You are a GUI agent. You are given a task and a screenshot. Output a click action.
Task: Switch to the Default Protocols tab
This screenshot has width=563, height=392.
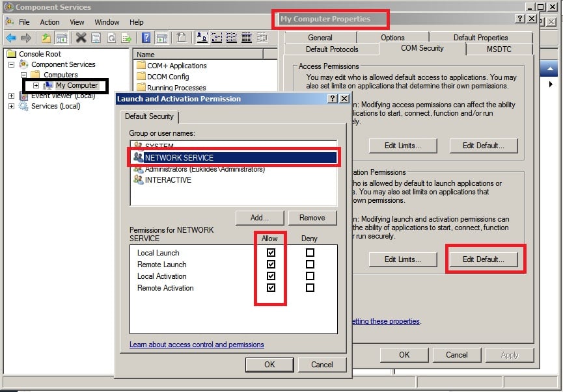[x=332, y=49]
